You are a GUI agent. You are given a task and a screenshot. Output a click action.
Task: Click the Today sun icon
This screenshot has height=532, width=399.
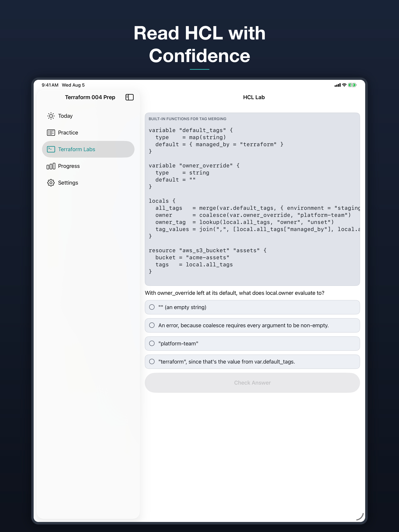(51, 116)
